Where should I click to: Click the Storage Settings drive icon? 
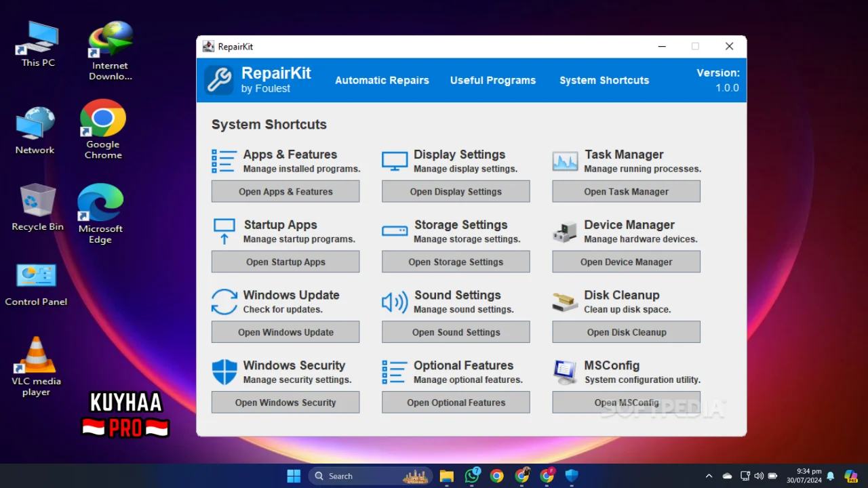[x=395, y=231]
